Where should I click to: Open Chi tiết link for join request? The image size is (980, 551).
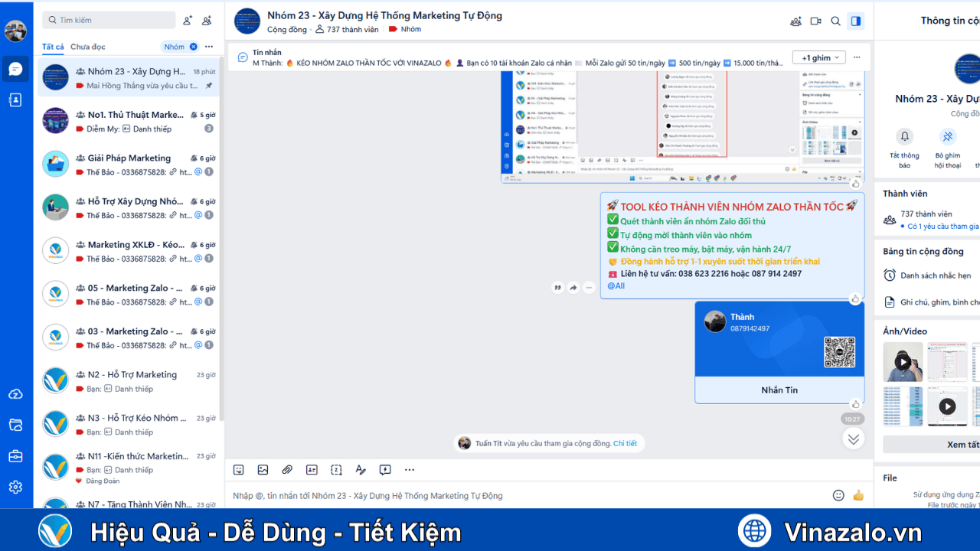(x=625, y=444)
